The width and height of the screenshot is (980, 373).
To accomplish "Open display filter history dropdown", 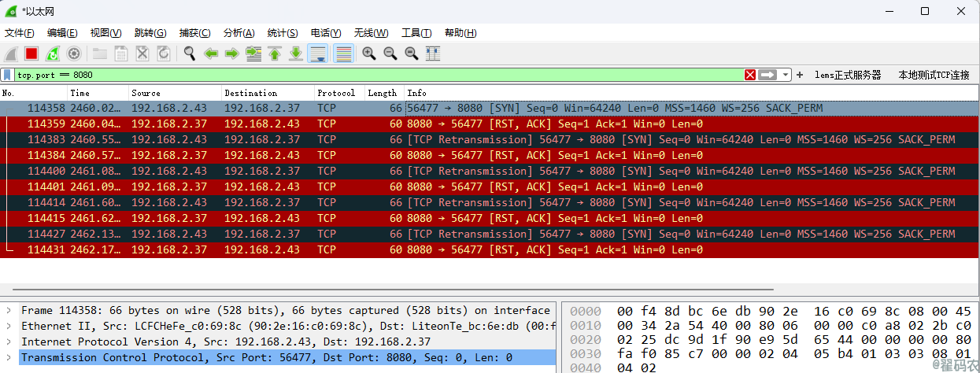I will [x=786, y=75].
